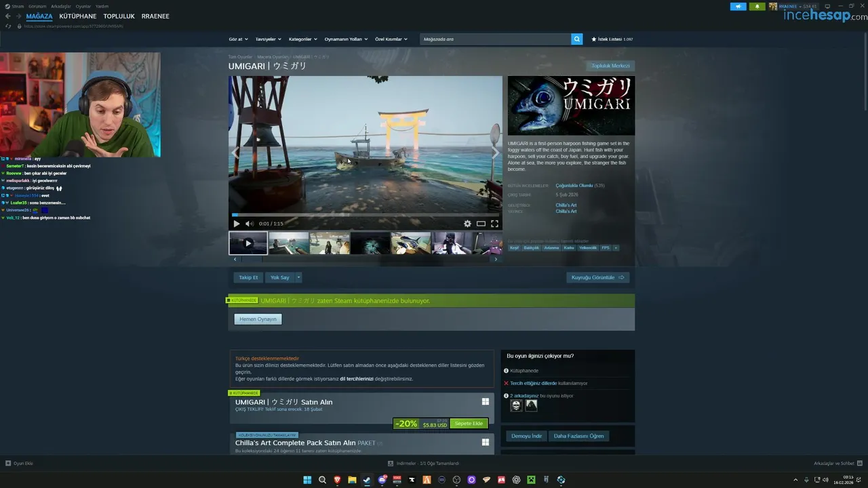Image resolution: width=868 pixels, height=488 pixels.
Task: Expand the Özel Kısımlar dropdown
Action: coord(391,39)
